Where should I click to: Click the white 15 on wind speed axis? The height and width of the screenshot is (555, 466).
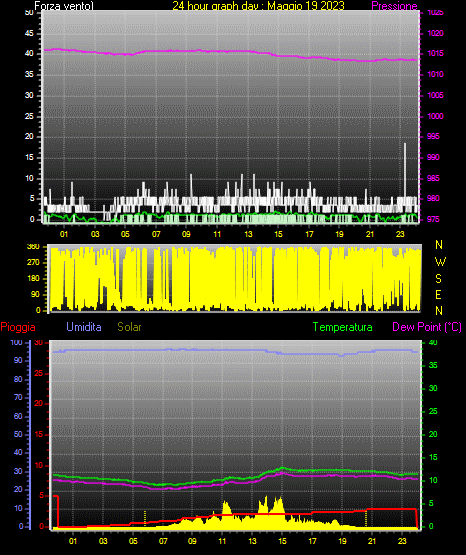29,157
